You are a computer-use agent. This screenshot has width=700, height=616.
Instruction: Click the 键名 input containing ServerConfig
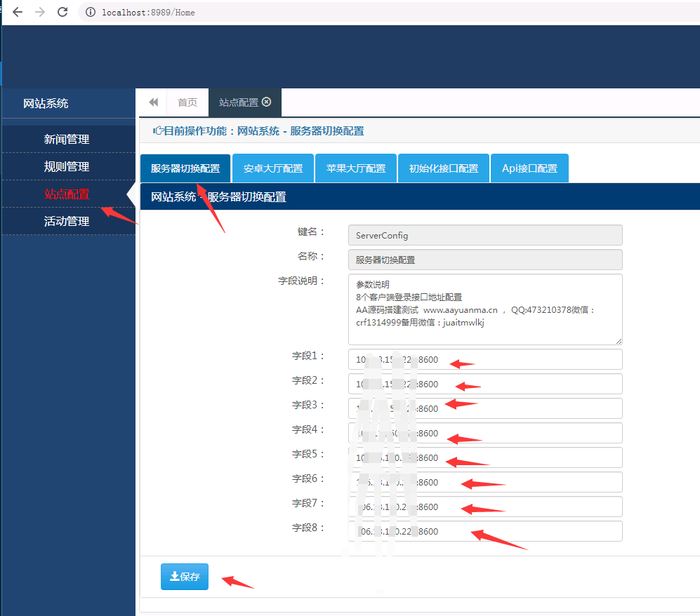click(x=484, y=235)
